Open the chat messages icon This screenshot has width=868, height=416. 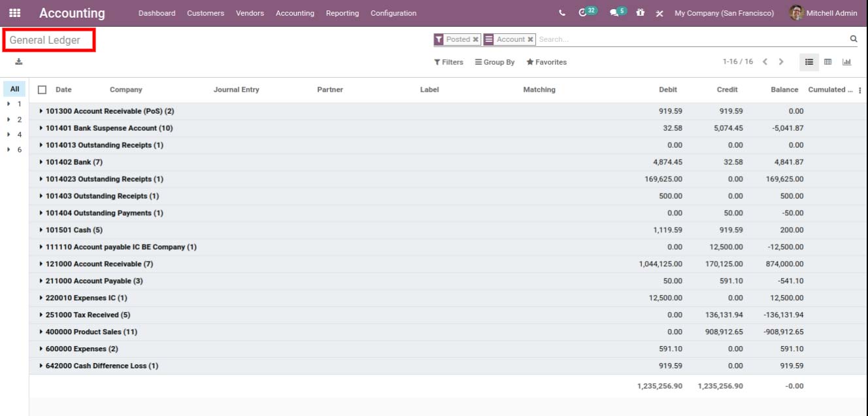point(618,12)
